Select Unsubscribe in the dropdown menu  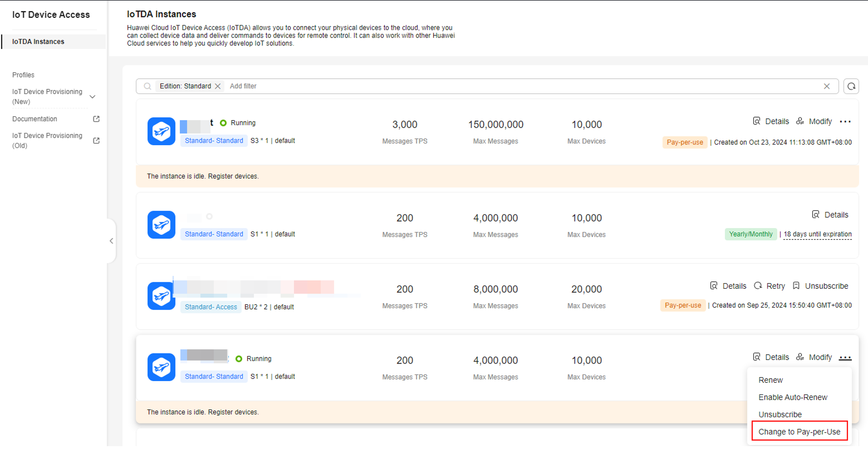[x=780, y=415]
